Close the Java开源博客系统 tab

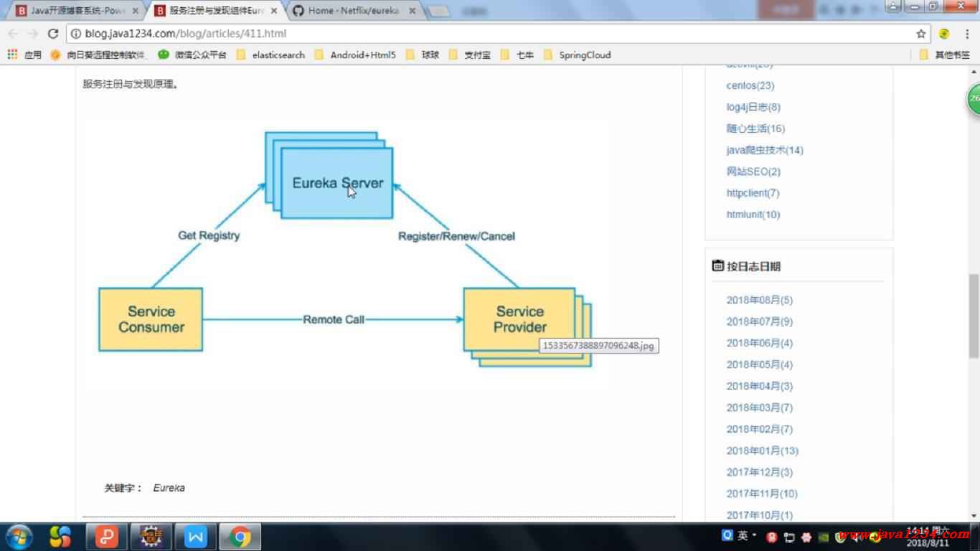(x=136, y=11)
